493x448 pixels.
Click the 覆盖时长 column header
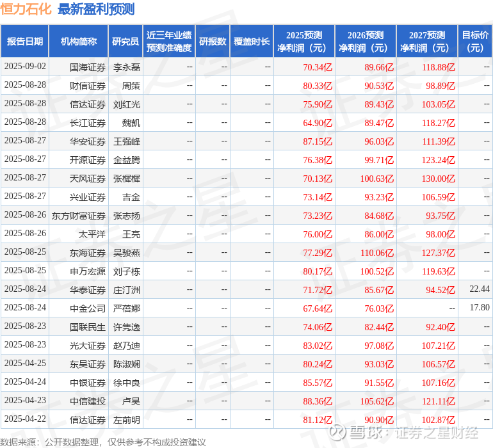(x=252, y=41)
